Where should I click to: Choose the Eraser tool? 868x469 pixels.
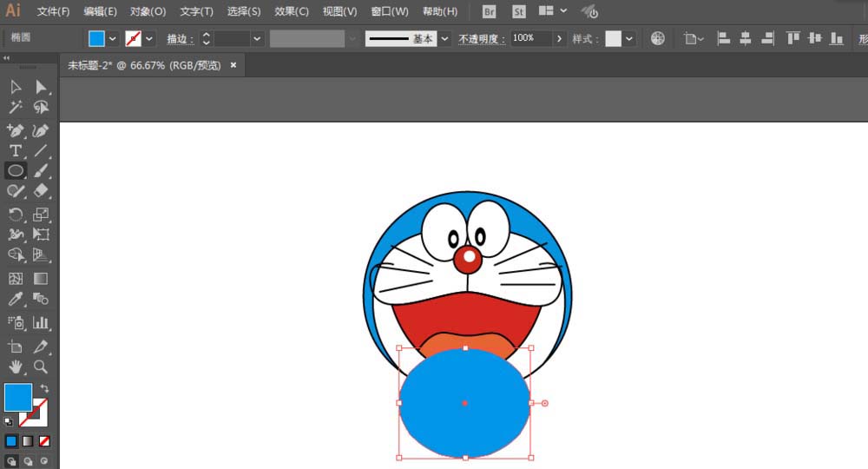pyautogui.click(x=41, y=191)
